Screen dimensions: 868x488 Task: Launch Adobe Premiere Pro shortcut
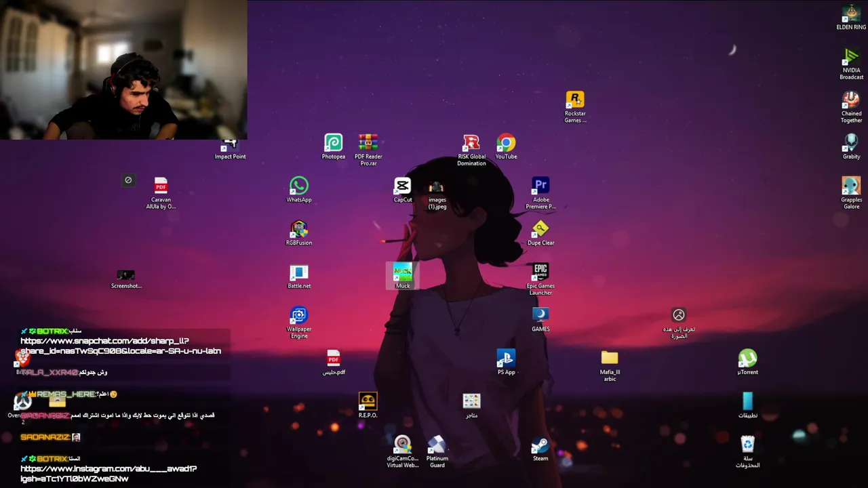540,193
